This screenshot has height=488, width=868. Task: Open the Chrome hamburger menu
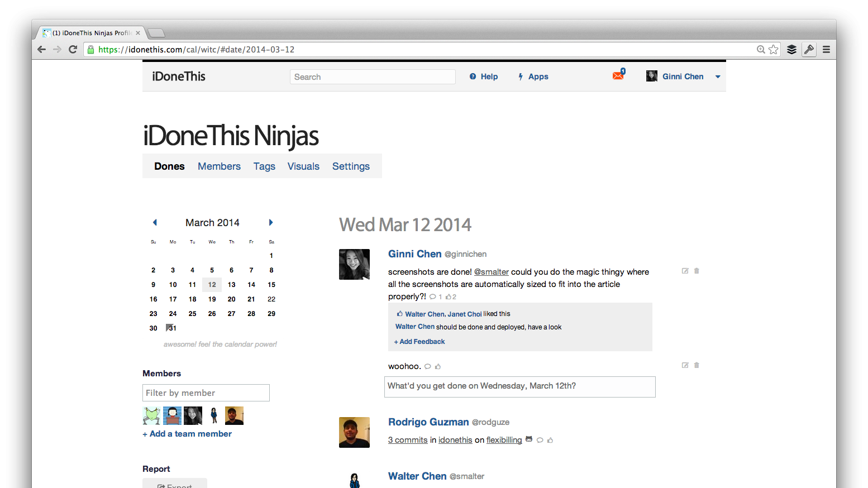(826, 50)
